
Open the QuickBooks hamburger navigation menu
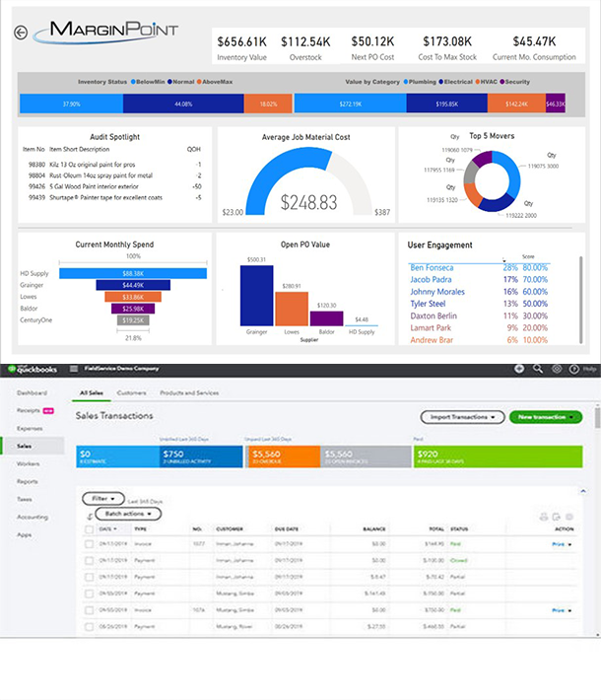click(74, 369)
